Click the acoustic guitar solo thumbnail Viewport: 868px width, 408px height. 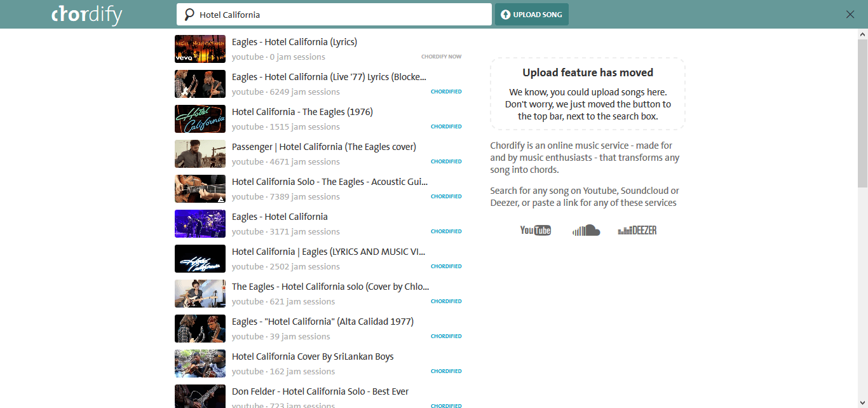(200, 189)
